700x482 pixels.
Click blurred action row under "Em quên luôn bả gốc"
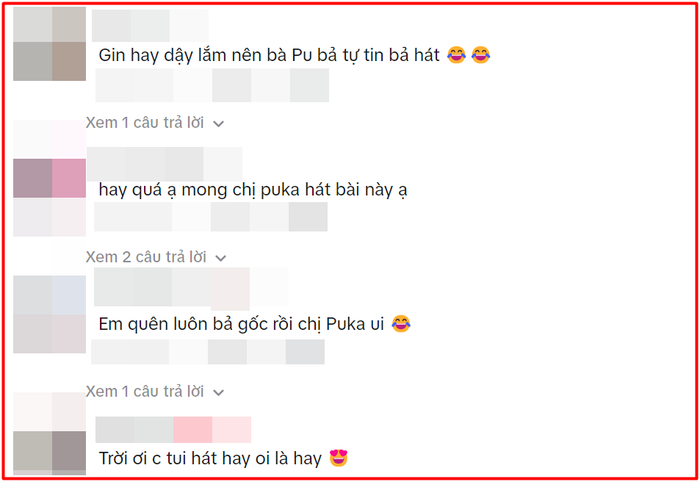tap(208, 352)
